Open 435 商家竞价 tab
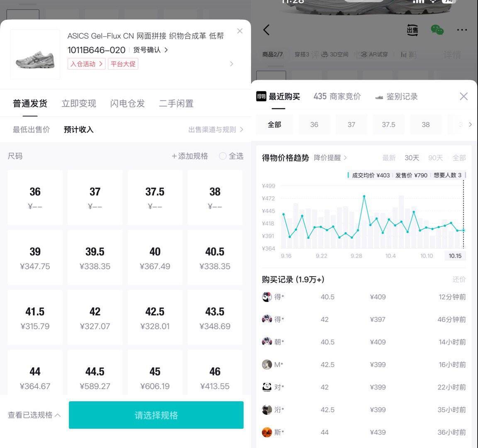The width and height of the screenshot is (478, 448). (337, 97)
